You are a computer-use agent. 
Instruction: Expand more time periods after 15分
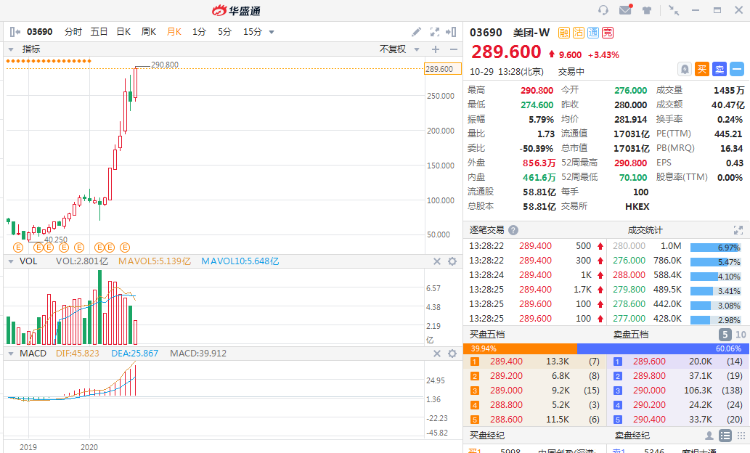pos(272,31)
